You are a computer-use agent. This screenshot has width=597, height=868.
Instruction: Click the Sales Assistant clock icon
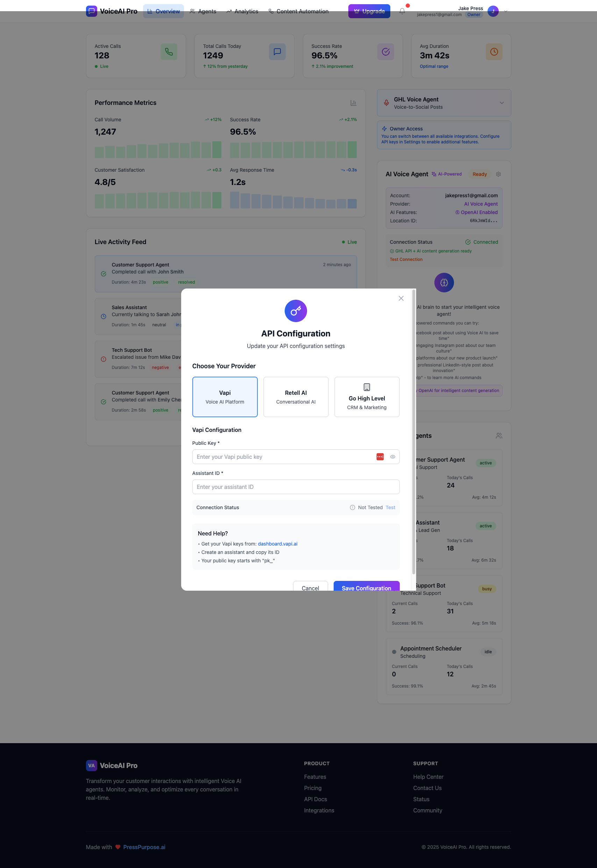104,316
